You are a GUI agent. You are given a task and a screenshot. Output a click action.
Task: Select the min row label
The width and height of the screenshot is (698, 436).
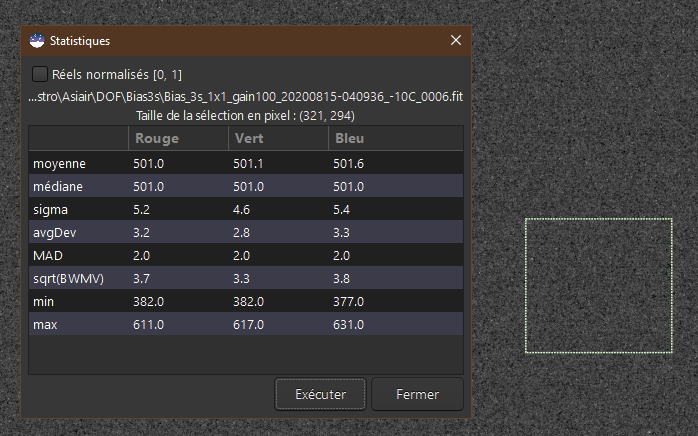pos(43,302)
